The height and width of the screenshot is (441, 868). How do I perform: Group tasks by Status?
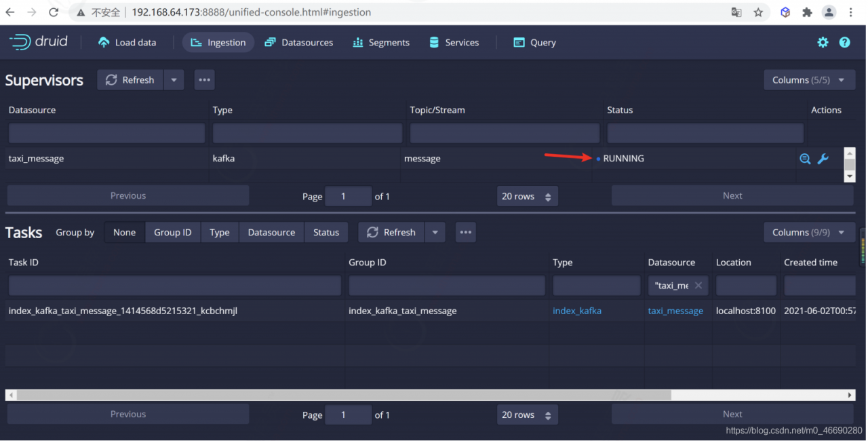pyautogui.click(x=326, y=232)
